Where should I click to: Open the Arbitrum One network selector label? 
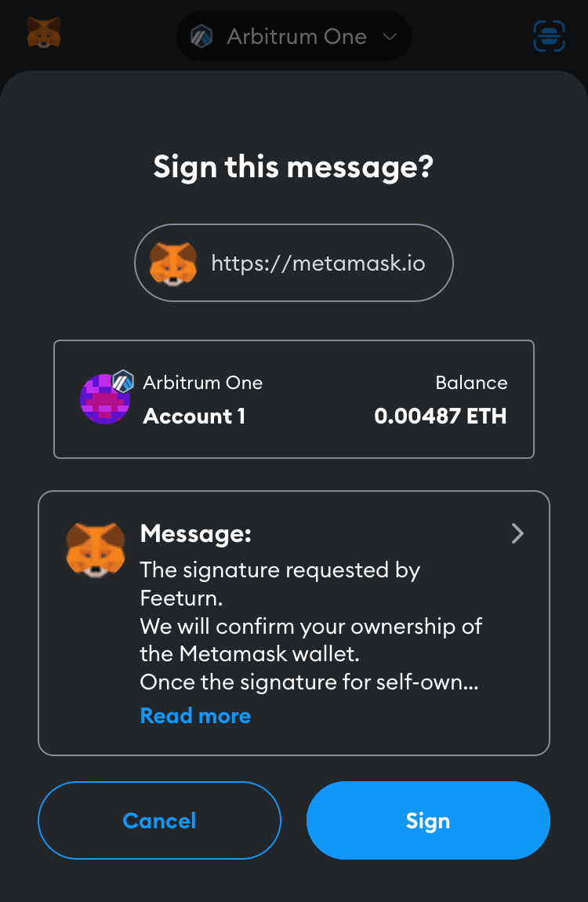coord(296,37)
